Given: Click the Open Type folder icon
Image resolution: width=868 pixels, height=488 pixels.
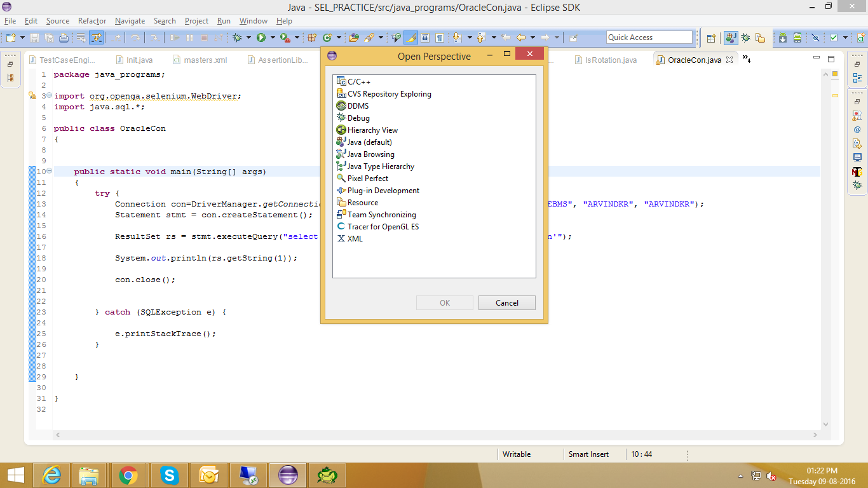Looking at the screenshot, I should tap(354, 37).
